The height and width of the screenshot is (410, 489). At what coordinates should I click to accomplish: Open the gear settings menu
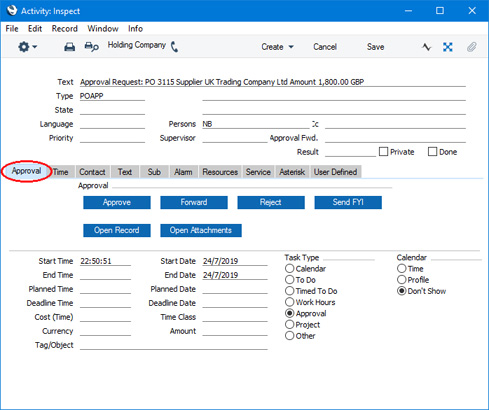[x=24, y=47]
